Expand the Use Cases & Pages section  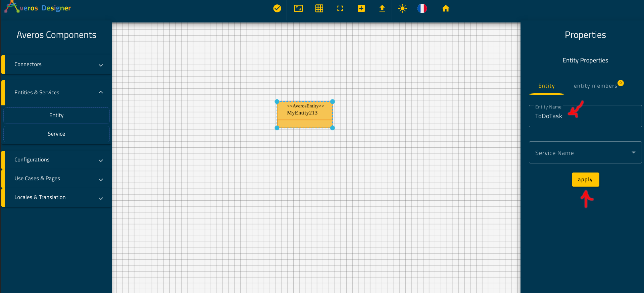[x=57, y=179]
